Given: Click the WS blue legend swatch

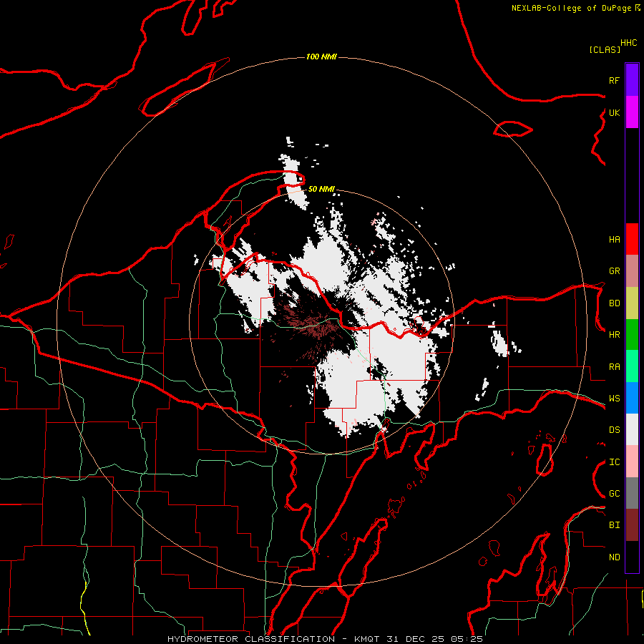Looking at the screenshot, I should point(632,398).
